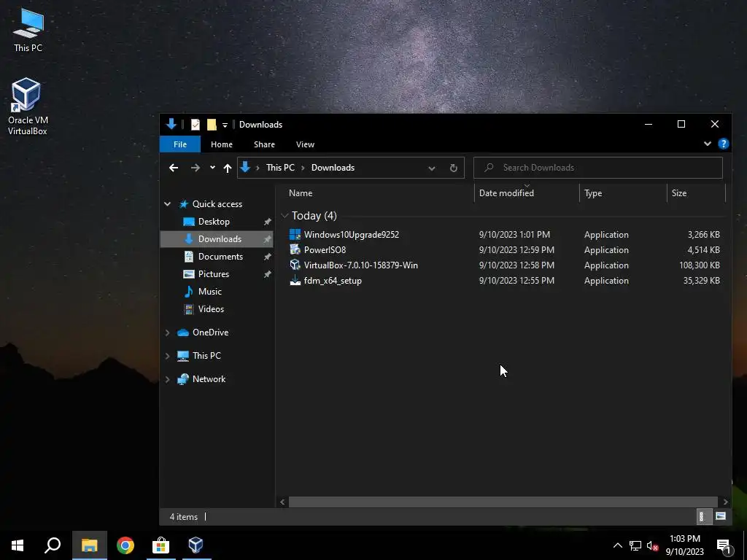Open the Customize Quick Access Toolbar dropdown
Screen dimensions: 747x560
[225, 125]
